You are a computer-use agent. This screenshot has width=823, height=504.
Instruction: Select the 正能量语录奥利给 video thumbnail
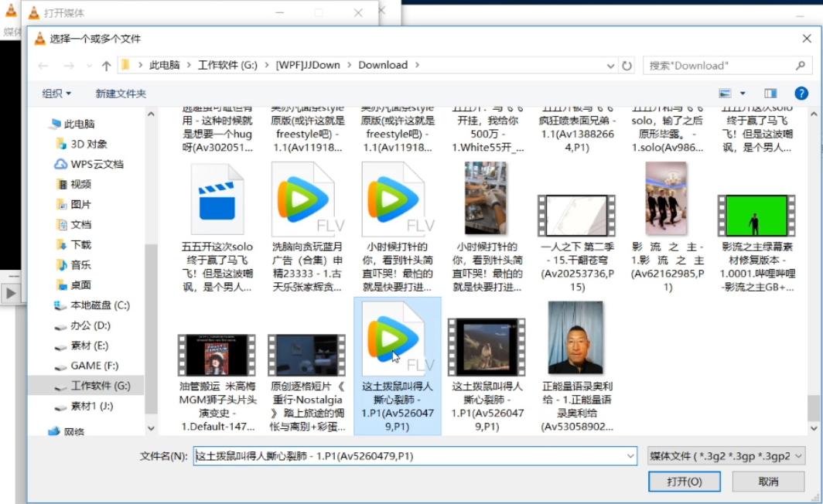coord(578,340)
